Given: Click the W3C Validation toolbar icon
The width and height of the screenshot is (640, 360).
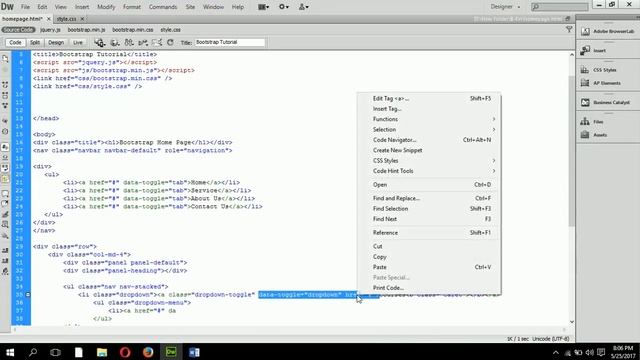Looking at the screenshot, I should [143, 42].
